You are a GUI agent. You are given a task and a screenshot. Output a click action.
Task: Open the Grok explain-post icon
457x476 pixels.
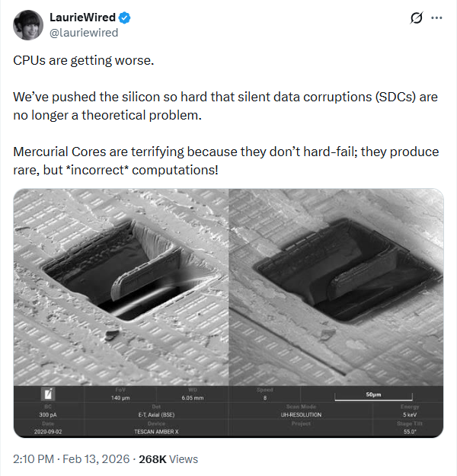[x=416, y=18]
